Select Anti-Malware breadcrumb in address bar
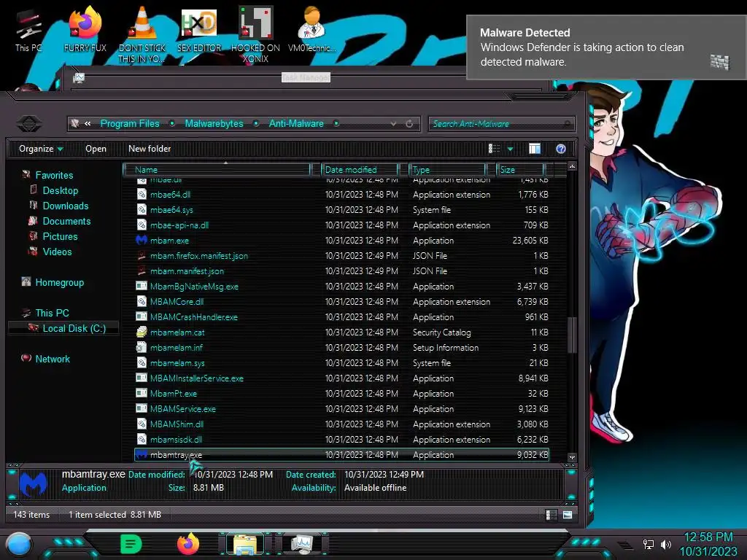Image resolution: width=747 pixels, height=560 pixels. [296, 124]
